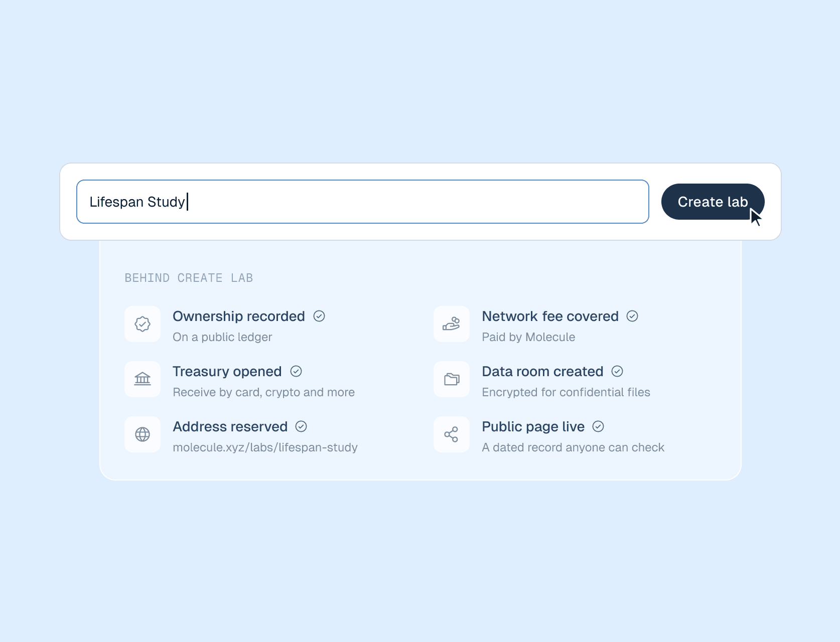Click the checkmark beside Public page live
840x642 pixels.
pos(598,426)
